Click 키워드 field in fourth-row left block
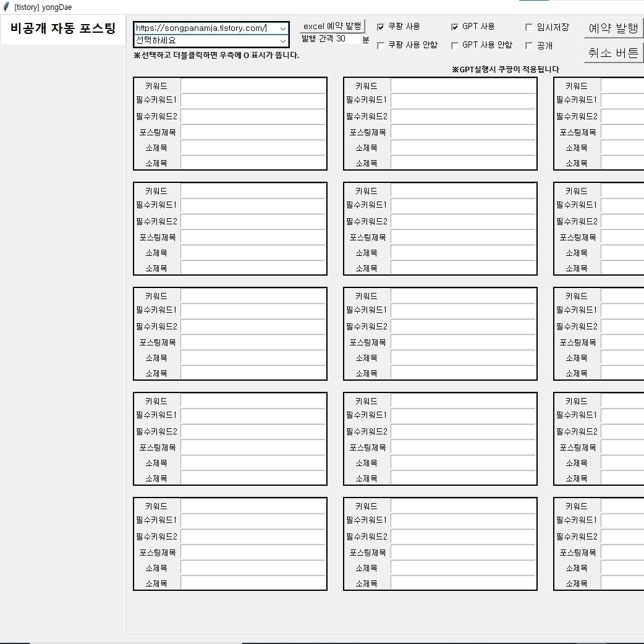This screenshot has width=644, height=644. [253, 401]
